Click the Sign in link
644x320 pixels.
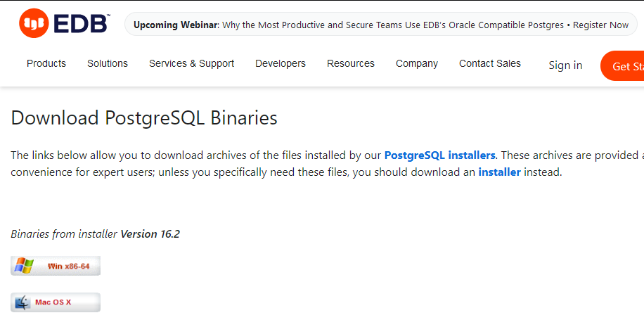click(x=565, y=65)
